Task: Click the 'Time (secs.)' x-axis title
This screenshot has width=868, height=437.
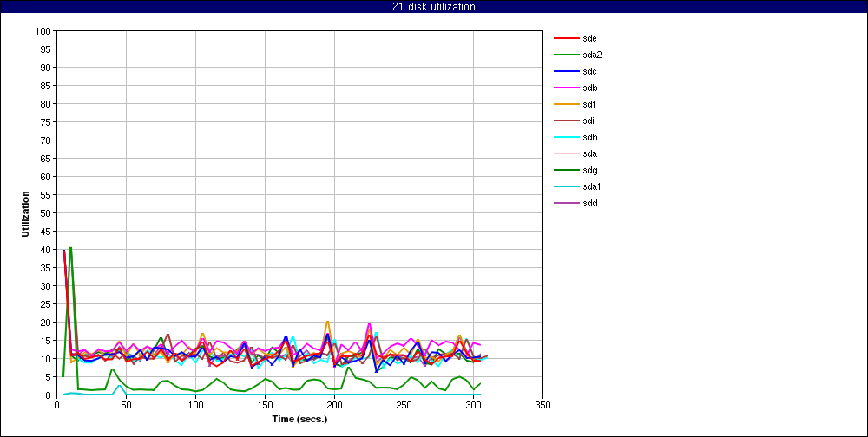Action: point(299,419)
